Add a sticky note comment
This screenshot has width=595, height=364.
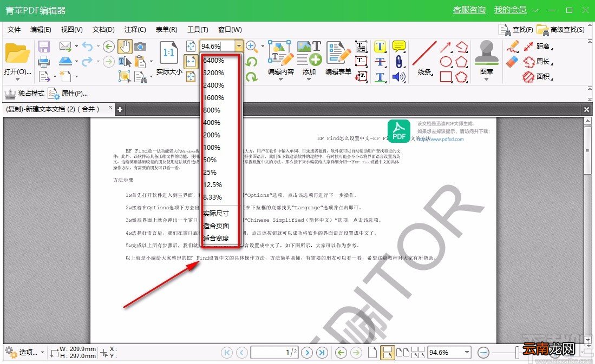click(398, 47)
